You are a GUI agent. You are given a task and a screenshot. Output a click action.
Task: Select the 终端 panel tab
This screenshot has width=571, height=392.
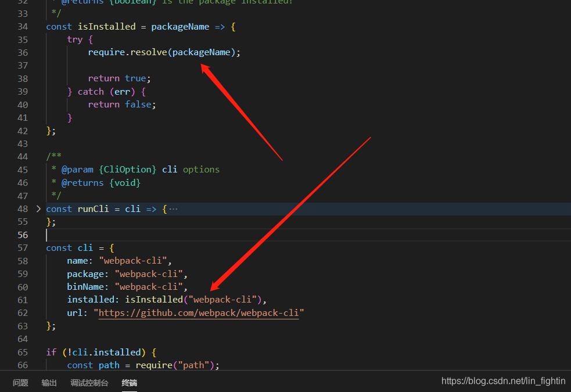[x=130, y=383]
